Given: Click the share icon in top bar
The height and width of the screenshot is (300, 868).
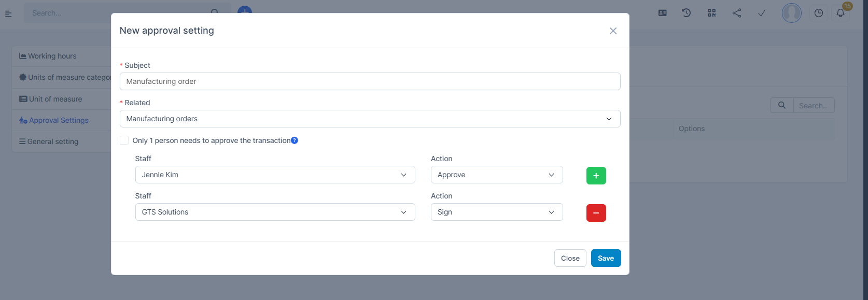Looking at the screenshot, I should (x=736, y=13).
